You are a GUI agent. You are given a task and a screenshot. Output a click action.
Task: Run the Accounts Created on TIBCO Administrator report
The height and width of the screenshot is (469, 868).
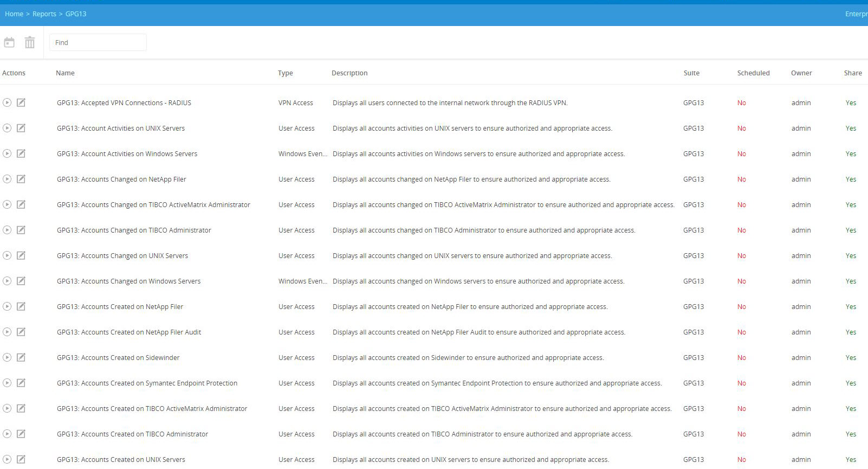[7, 434]
